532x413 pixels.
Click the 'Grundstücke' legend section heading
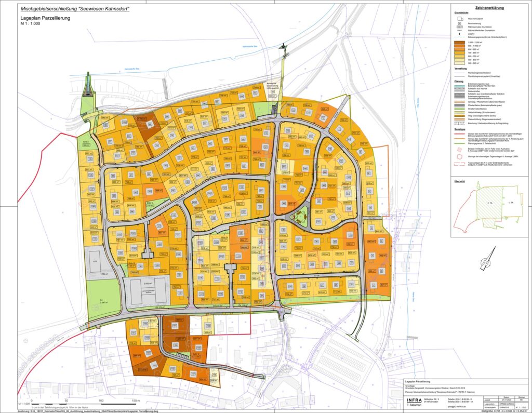pos(460,13)
